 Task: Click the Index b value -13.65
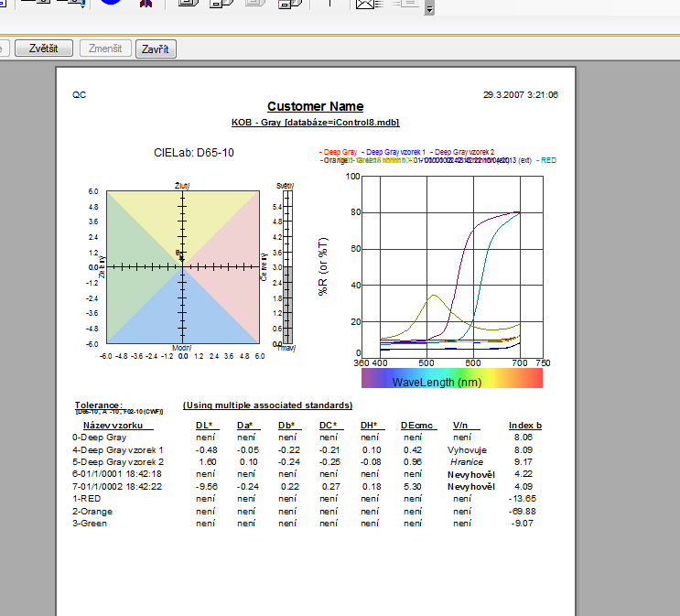pyautogui.click(x=523, y=499)
